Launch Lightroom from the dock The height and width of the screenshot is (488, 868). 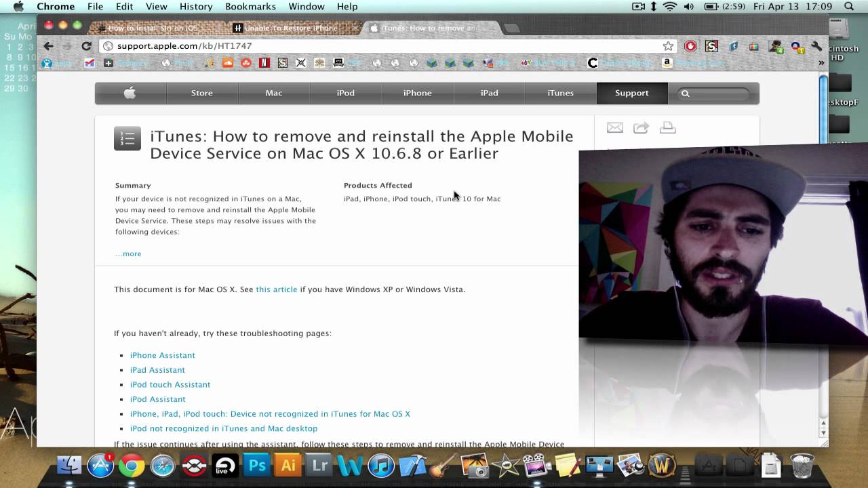tap(319, 466)
